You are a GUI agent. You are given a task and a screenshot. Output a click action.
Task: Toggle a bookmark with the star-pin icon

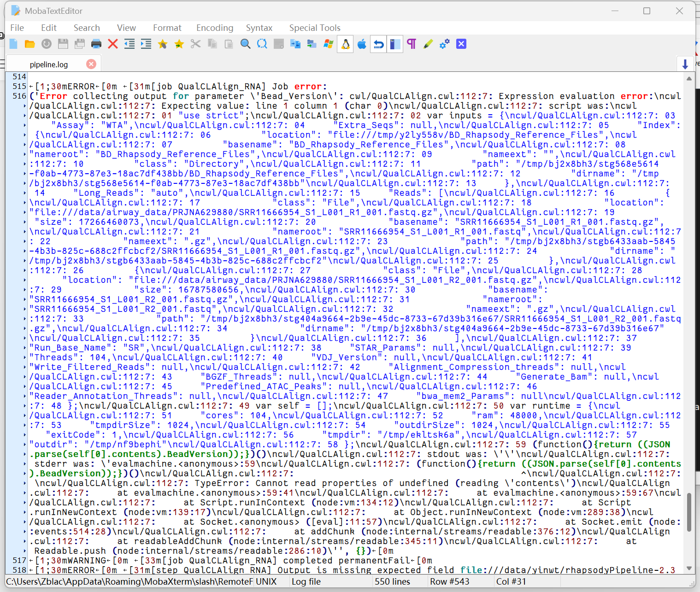click(x=163, y=44)
